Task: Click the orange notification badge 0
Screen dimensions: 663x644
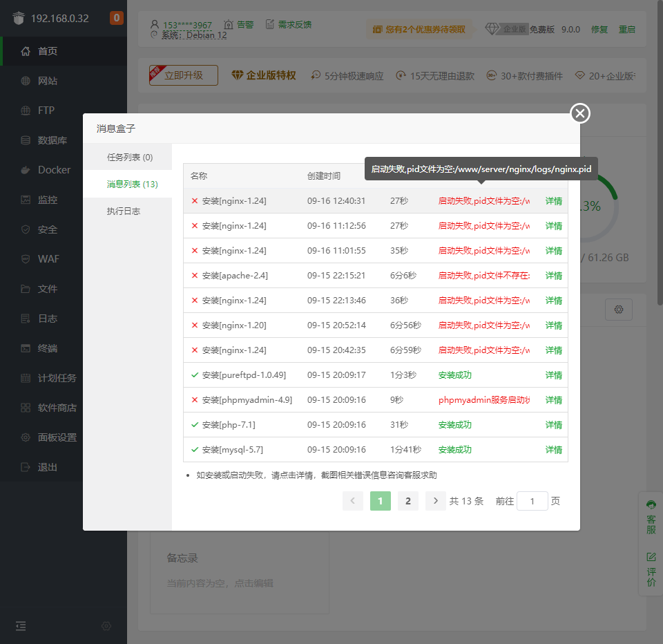Action: click(116, 18)
